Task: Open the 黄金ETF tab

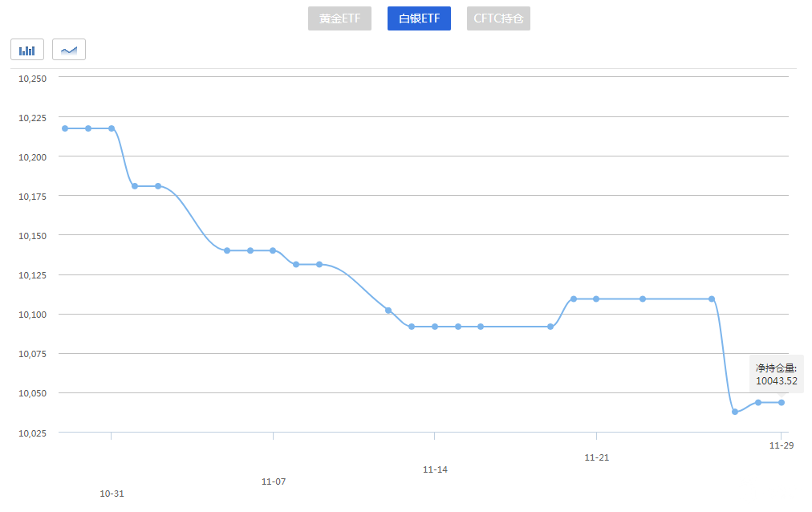Action: click(x=339, y=18)
